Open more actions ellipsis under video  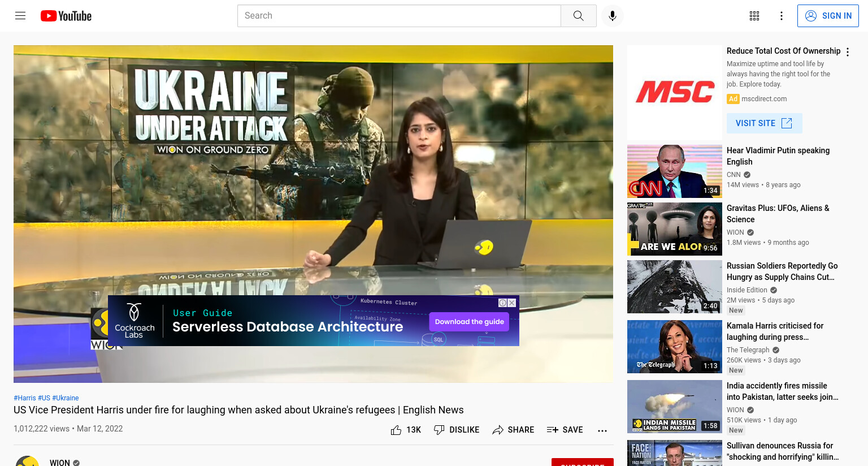click(602, 430)
